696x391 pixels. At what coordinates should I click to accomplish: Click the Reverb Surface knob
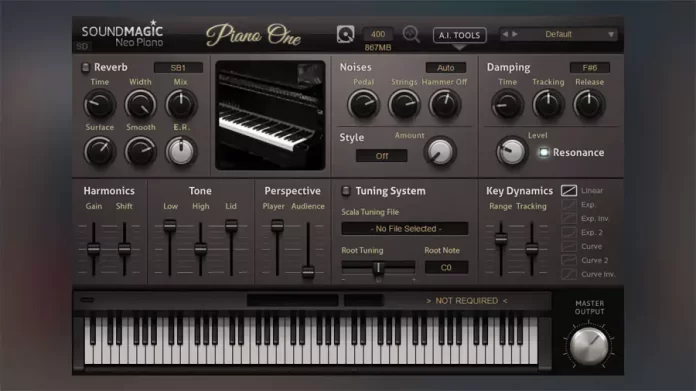point(99,151)
